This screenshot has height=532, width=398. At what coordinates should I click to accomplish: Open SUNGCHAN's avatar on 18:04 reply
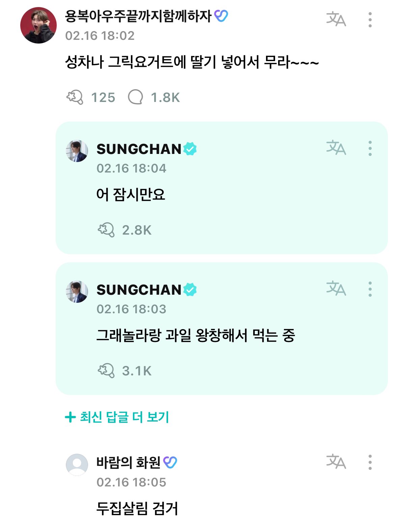pos(77,151)
